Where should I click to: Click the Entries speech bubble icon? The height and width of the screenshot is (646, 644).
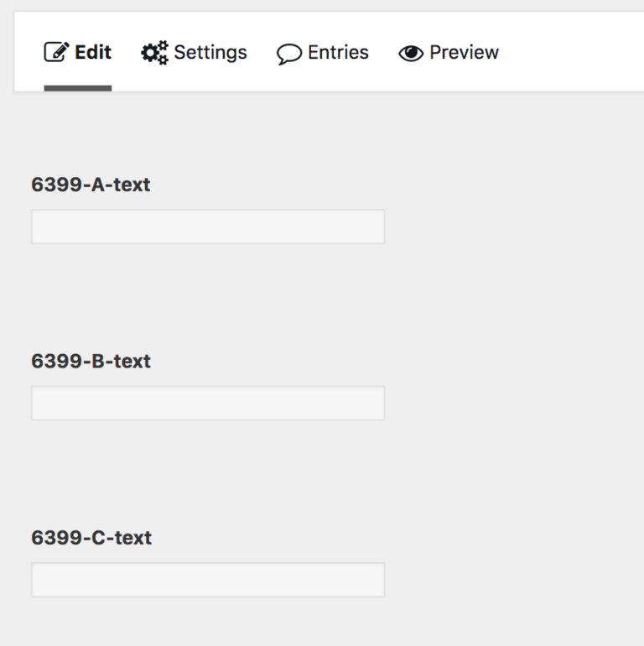pos(289,54)
